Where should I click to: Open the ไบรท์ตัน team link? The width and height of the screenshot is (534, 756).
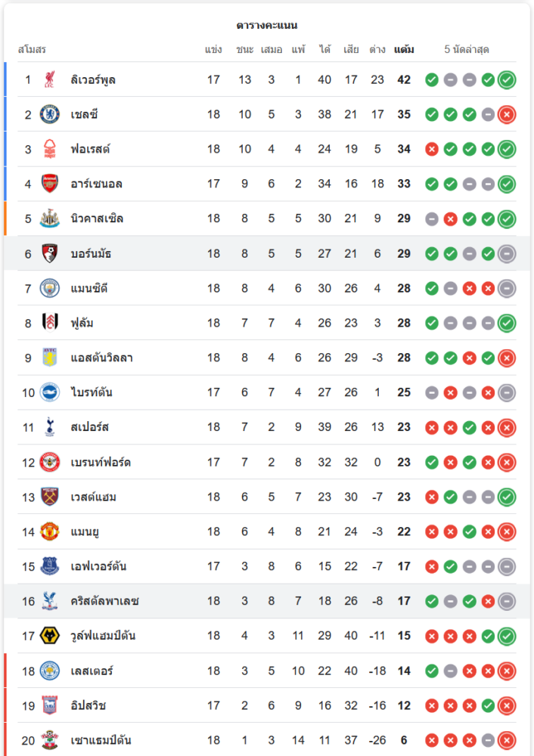click(x=92, y=392)
